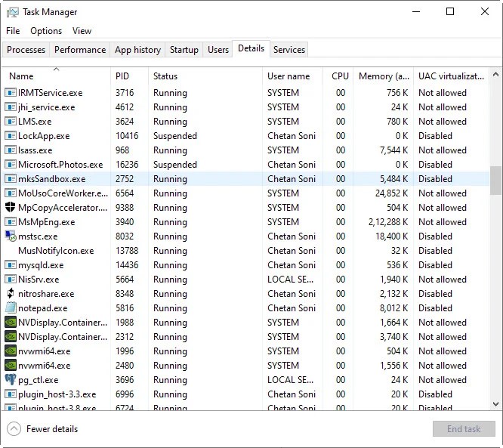Click NVIDIA icon for PID 1988
This screenshot has height=448, width=503.
coord(11,322)
